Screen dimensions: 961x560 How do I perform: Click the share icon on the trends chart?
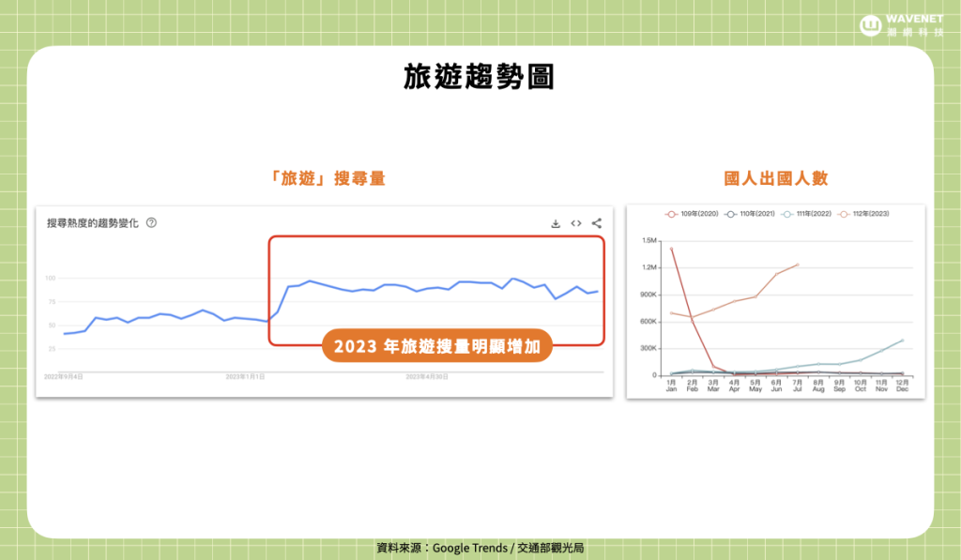(597, 223)
